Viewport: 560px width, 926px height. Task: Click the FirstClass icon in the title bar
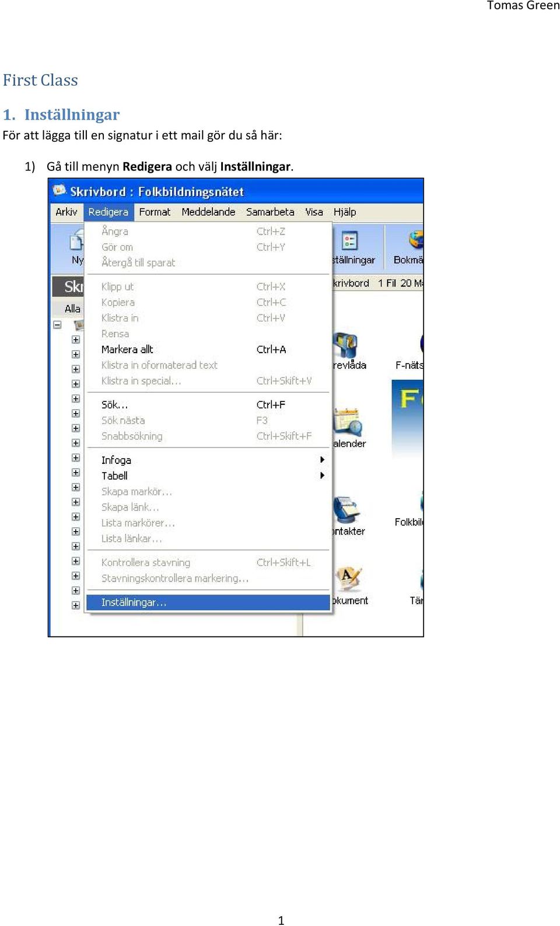pyautogui.click(x=59, y=190)
